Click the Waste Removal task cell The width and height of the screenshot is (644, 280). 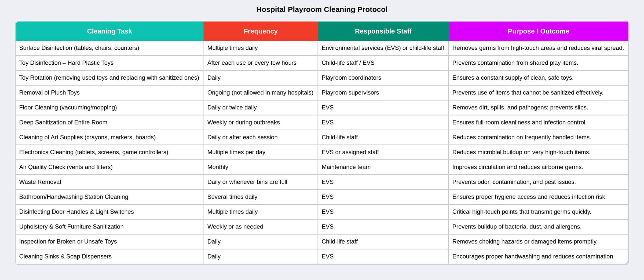pos(40,182)
